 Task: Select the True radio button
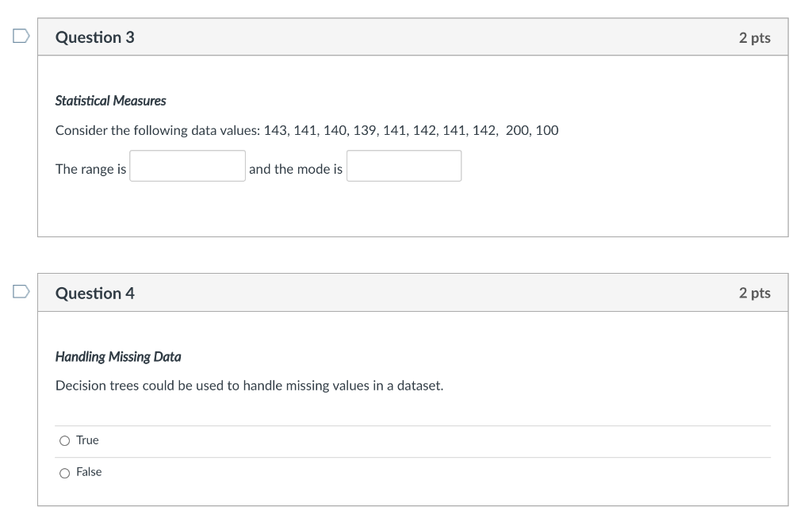(64, 440)
